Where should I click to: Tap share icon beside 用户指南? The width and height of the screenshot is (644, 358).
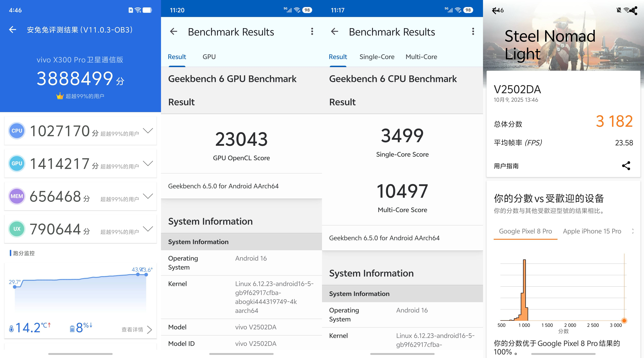[x=626, y=166]
